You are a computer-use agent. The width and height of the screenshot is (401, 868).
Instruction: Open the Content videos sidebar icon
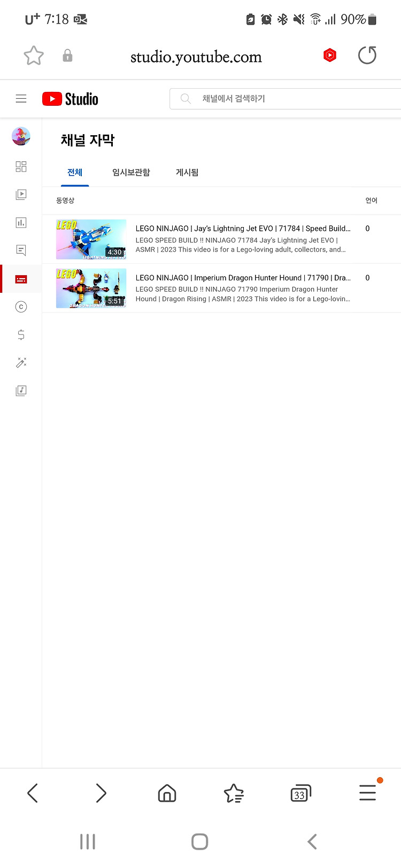click(21, 194)
